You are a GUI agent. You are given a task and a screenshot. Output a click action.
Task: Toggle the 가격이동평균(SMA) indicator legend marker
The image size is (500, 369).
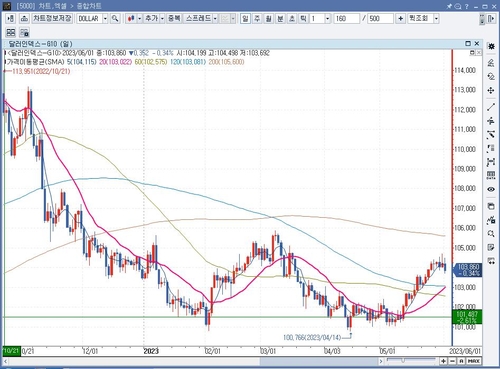coord(5,62)
